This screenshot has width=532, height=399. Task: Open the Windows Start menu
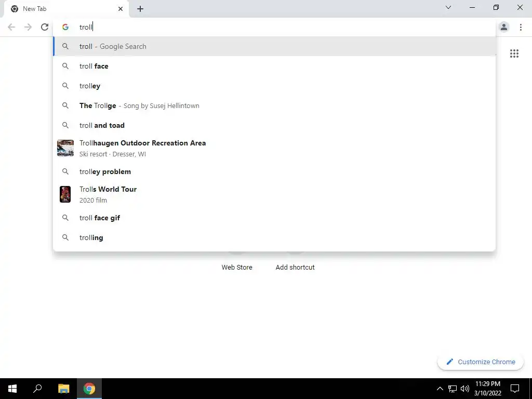tap(12, 389)
